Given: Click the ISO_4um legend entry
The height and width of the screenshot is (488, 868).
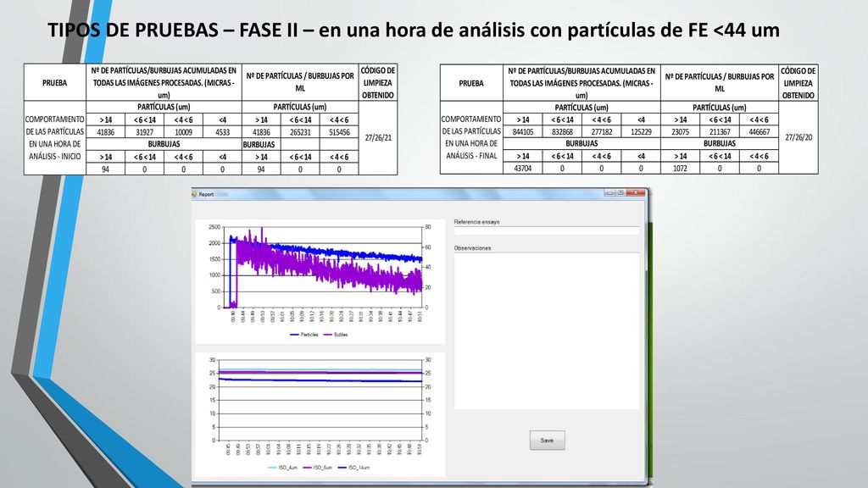Looking at the screenshot, I should pyautogui.click(x=283, y=468).
